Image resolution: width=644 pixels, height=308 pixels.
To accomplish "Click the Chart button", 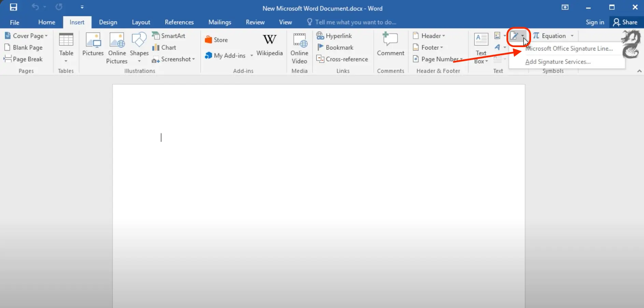I will pyautogui.click(x=164, y=47).
